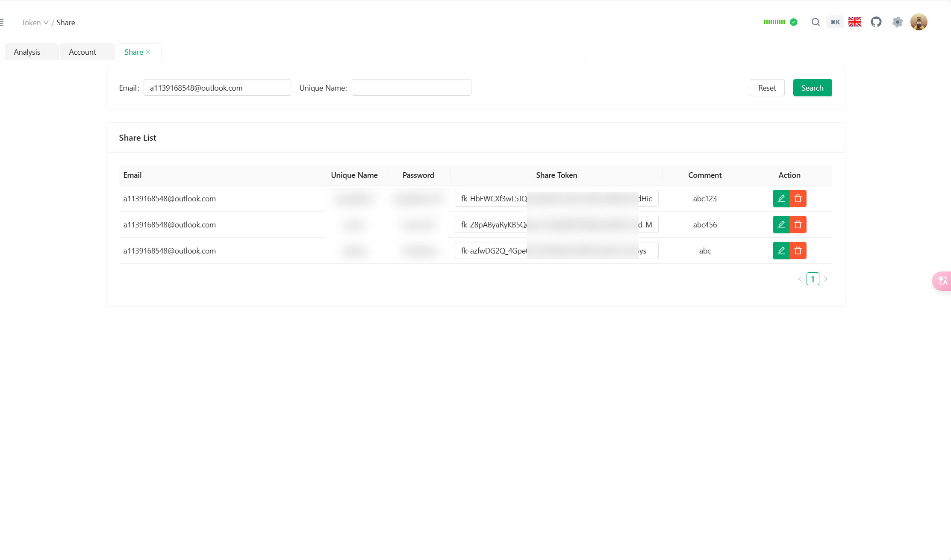This screenshot has height=560, width=951.
Task: Click the UK flag language switcher
Action: [855, 22]
